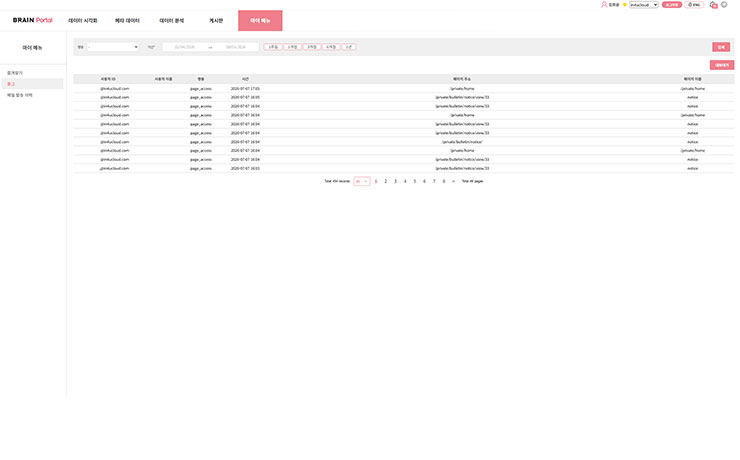Go to page 2 of results
This screenshot has width=740, height=460.
pyautogui.click(x=386, y=182)
